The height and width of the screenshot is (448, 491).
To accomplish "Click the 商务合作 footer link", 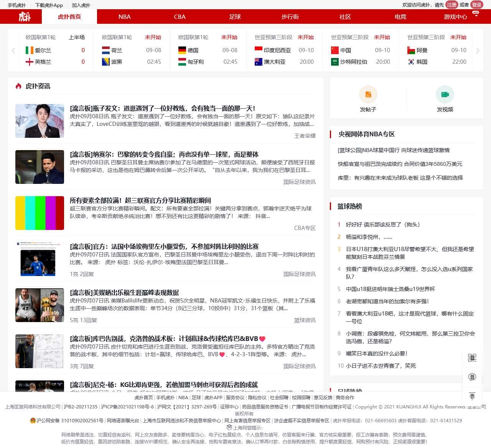I will 345,398.
